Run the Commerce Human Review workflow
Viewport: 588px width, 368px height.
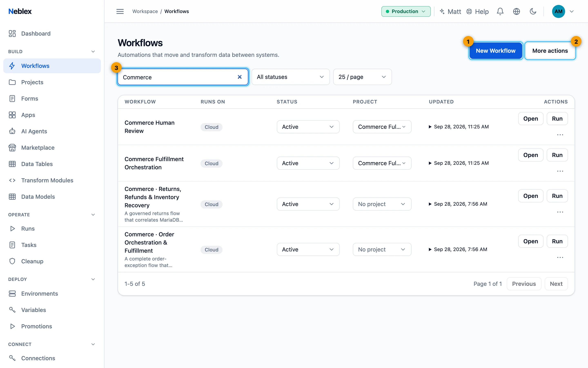[557, 119]
